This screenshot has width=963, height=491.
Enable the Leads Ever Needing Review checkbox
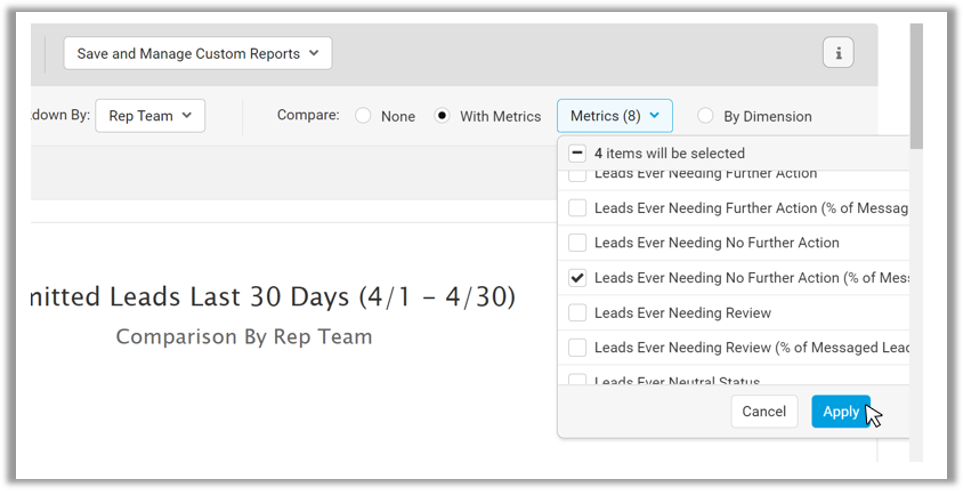pyautogui.click(x=577, y=313)
